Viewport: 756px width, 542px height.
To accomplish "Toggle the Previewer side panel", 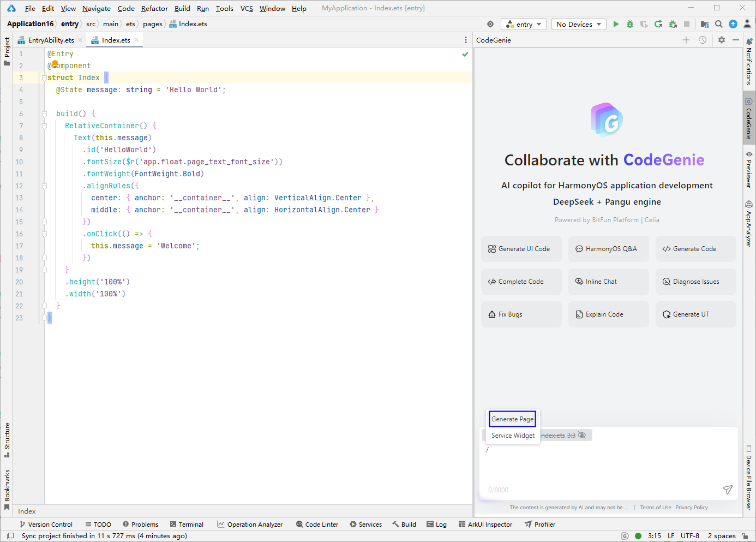I will point(749,170).
